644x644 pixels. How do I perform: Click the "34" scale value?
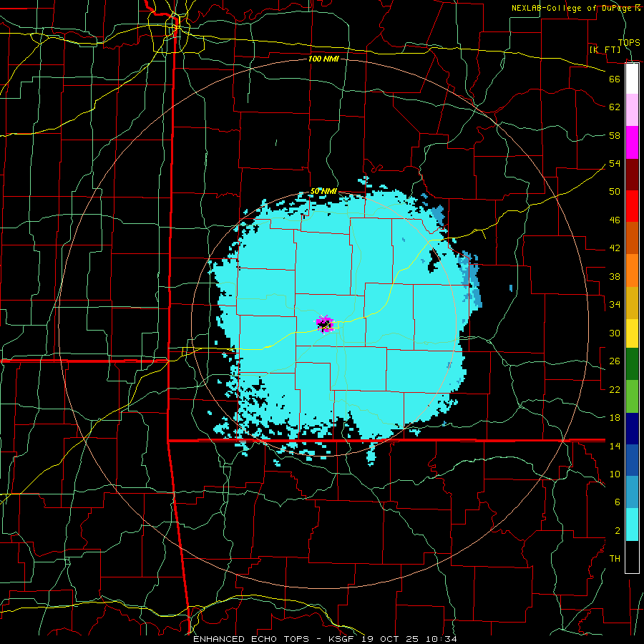[x=615, y=304]
